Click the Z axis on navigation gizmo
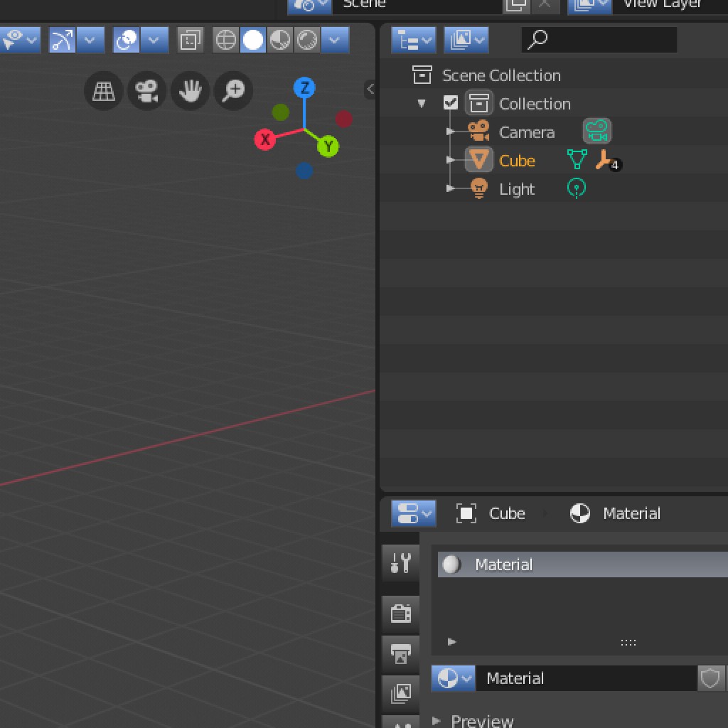 (x=304, y=87)
